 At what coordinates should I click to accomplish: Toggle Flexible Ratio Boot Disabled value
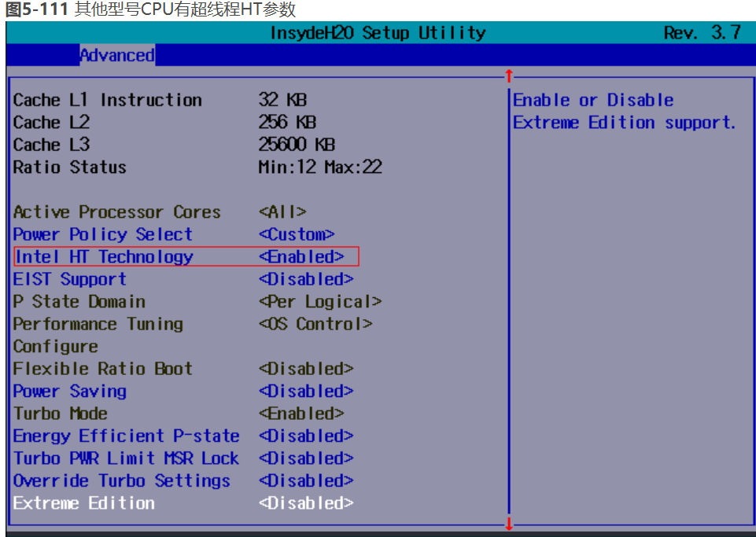(306, 369)
